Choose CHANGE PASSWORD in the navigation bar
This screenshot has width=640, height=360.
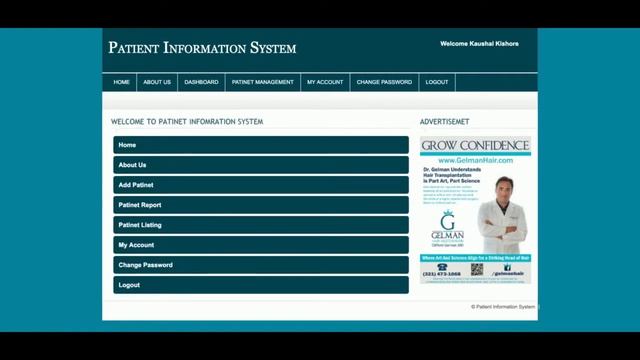point(384,82)
